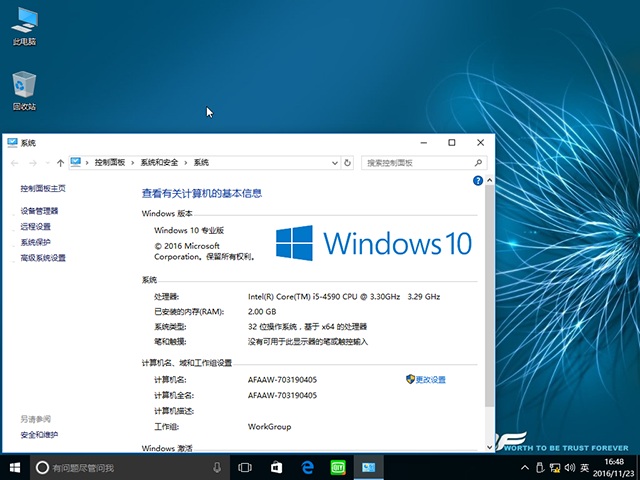Image resolution: width=640 pixels, height=480 pixels.
Task: Open Microsoft Edge from the taskbar
Action: click(x=309, y=467)
